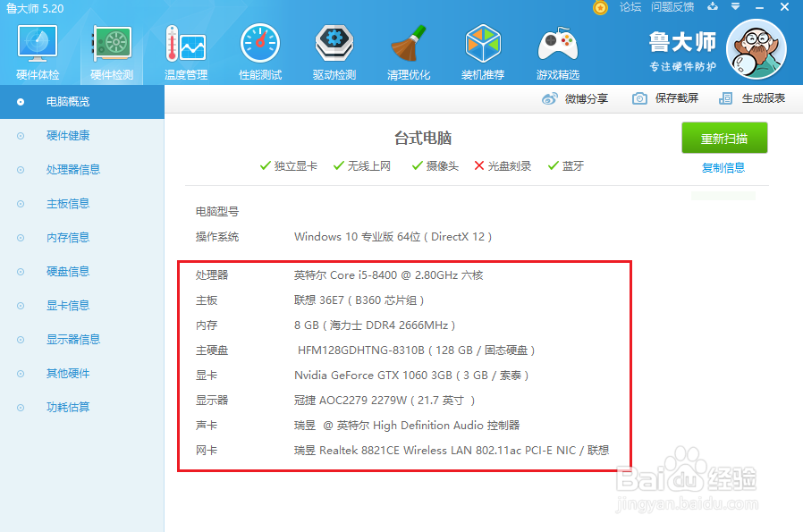Click 生成报表 generate report

pyautogui.click(x=764, y=98)
